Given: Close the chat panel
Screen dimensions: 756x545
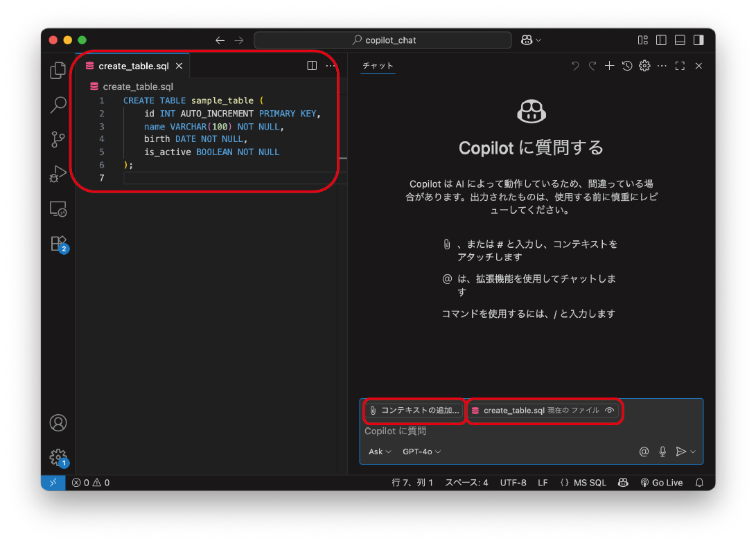Looking at the screenshot, I should pyautogui.click(x=698, y=66).
